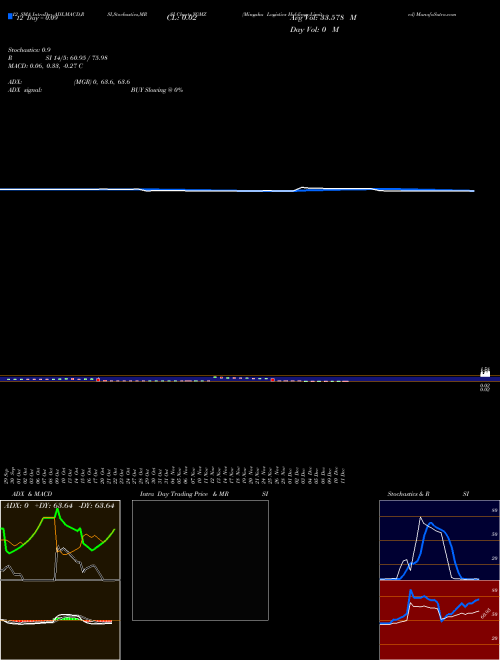Select the 'Stochastics: 0.9' reading
Image resolution: width=500 pixels, height=660 pixels.
[29, 50]
